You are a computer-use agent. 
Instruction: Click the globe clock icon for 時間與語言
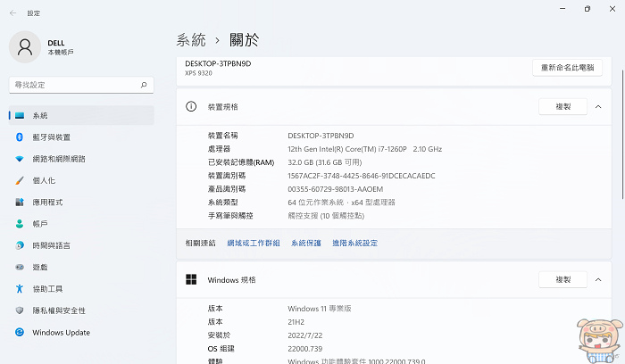click(x=20, y=245)
